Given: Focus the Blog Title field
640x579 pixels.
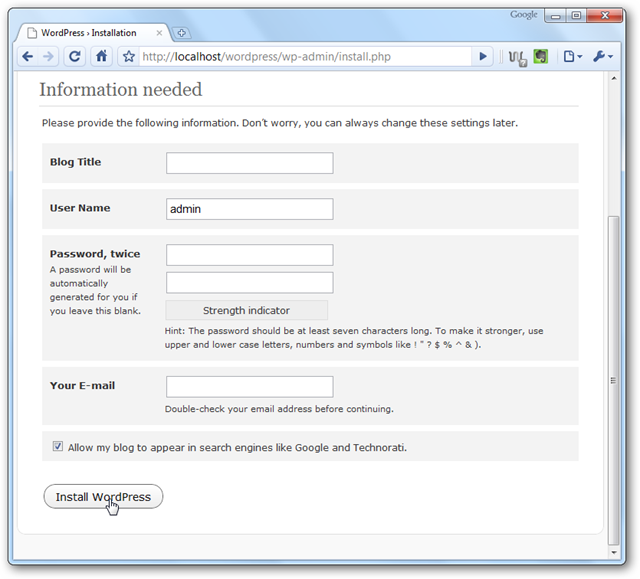Looking at the screenshot, I should click(249, 163).
